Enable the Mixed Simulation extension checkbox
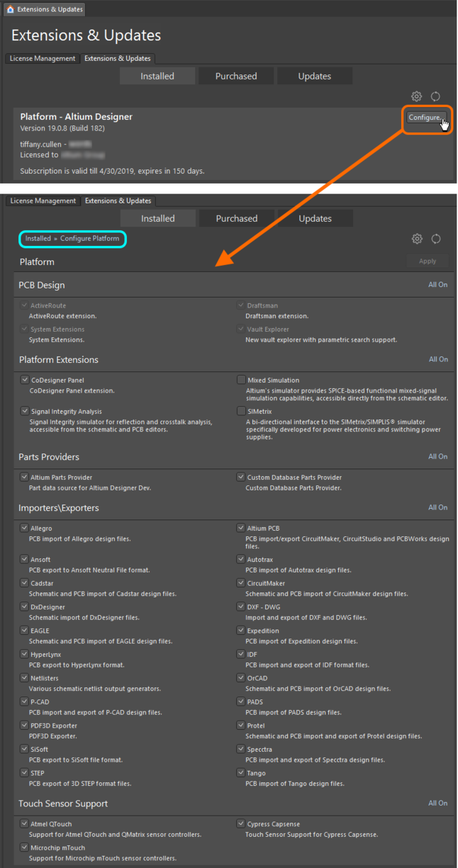The image size is (458, 868). point(240,380)
